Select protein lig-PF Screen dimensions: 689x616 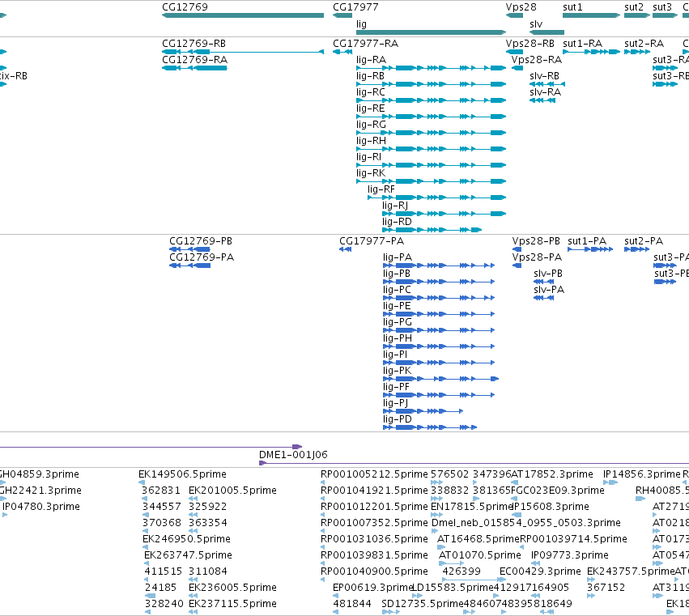(x=439, y=396)
